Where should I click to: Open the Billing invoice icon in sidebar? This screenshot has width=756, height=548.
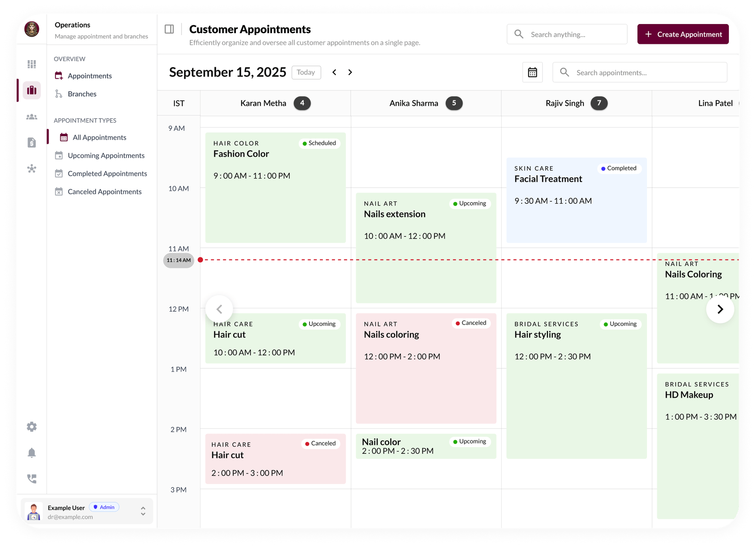(31, 143)
